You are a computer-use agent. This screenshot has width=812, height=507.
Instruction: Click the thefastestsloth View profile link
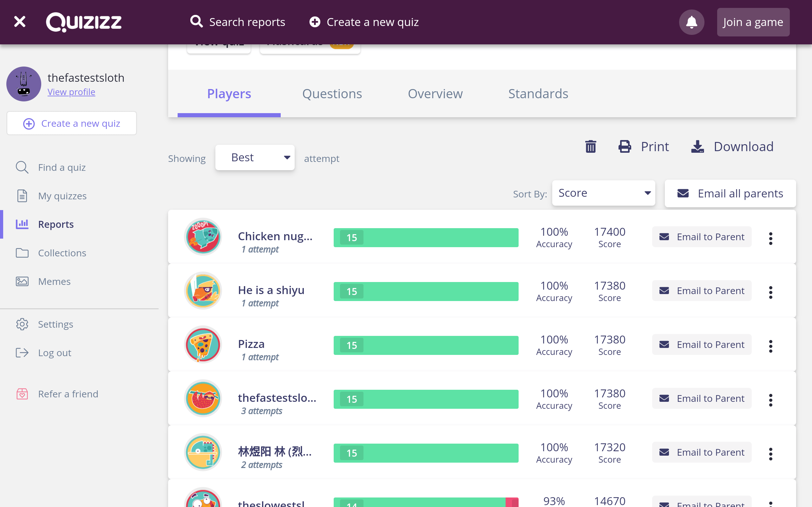tap(71, 92)
